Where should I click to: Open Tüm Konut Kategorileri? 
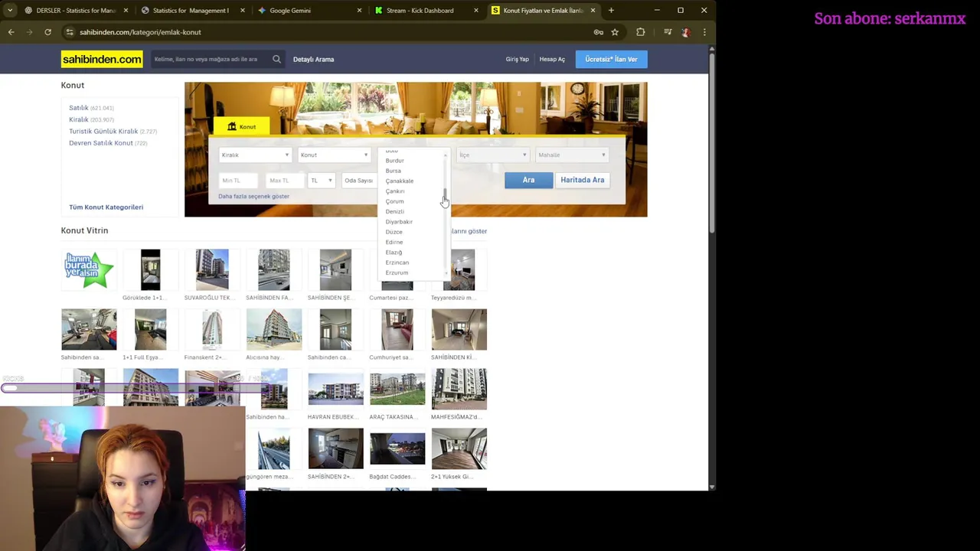point(106,207)
